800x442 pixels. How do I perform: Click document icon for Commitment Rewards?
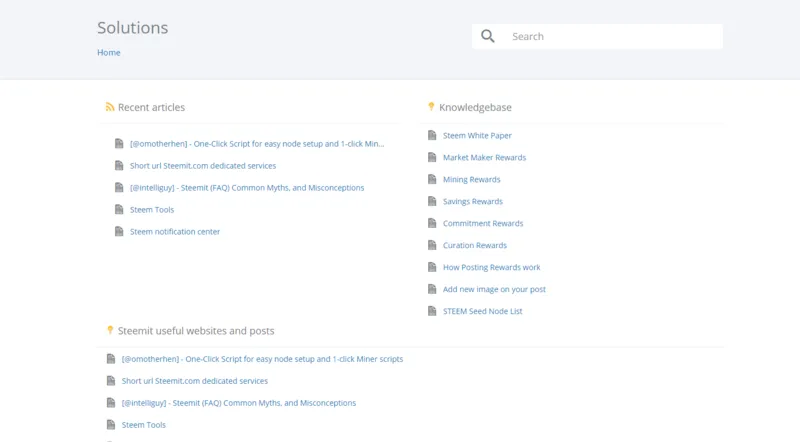(x=432, y=223)
